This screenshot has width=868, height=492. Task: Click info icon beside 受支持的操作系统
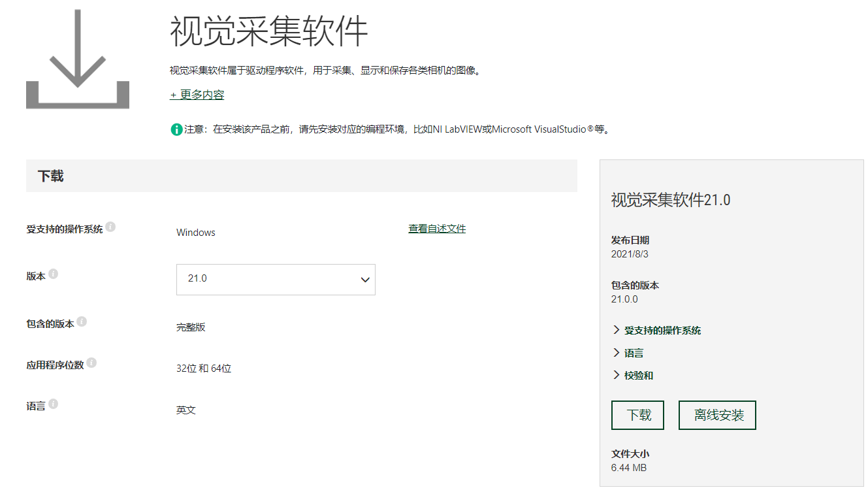coord(111,227)
